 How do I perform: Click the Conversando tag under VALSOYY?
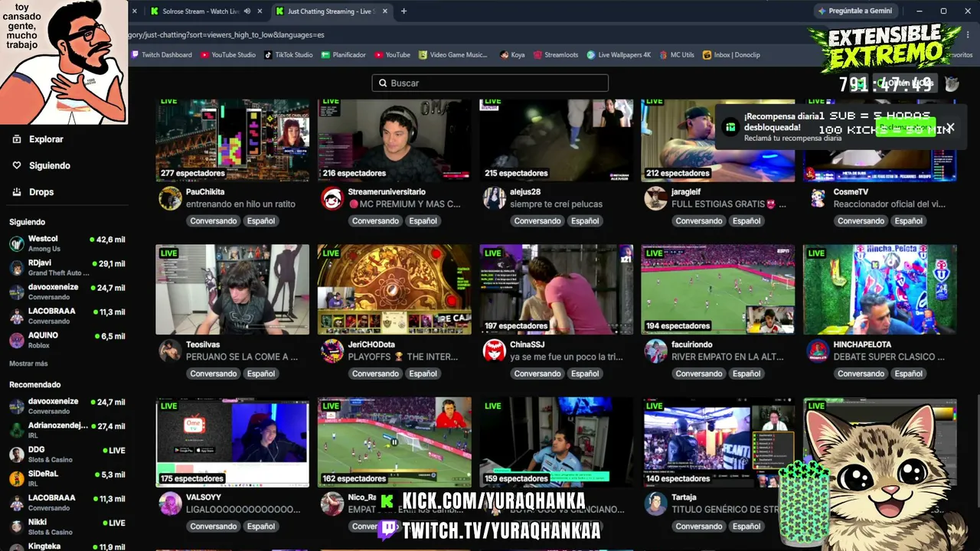(x=214, y=527)
